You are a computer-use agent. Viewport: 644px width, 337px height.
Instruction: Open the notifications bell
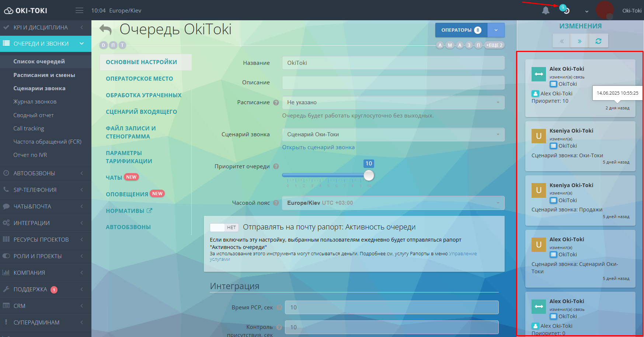(546, 11)
